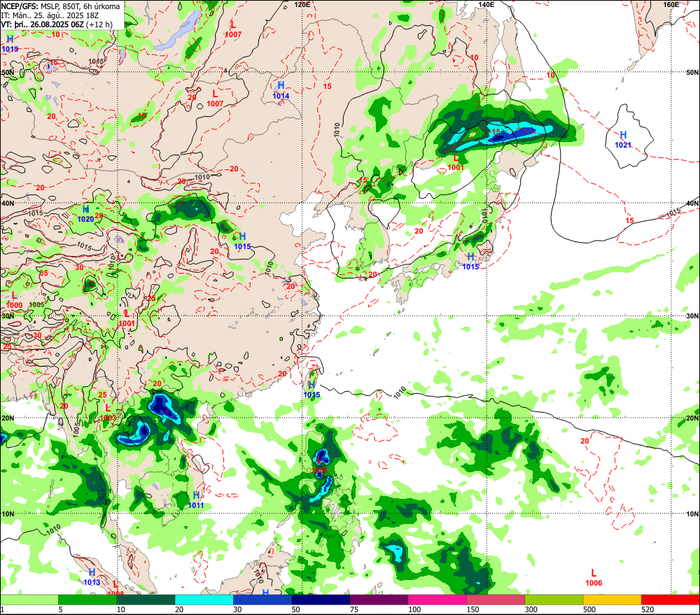Click the L 1008 low pressure marker
This screenshot has height=615, width=700.
115,588
